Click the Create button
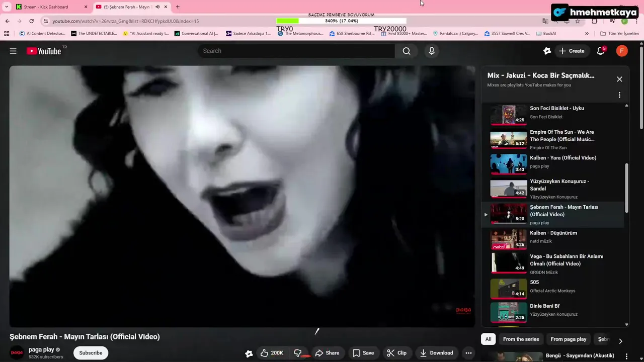The width and height of the screenshot is (644, 362). point(572,51)
